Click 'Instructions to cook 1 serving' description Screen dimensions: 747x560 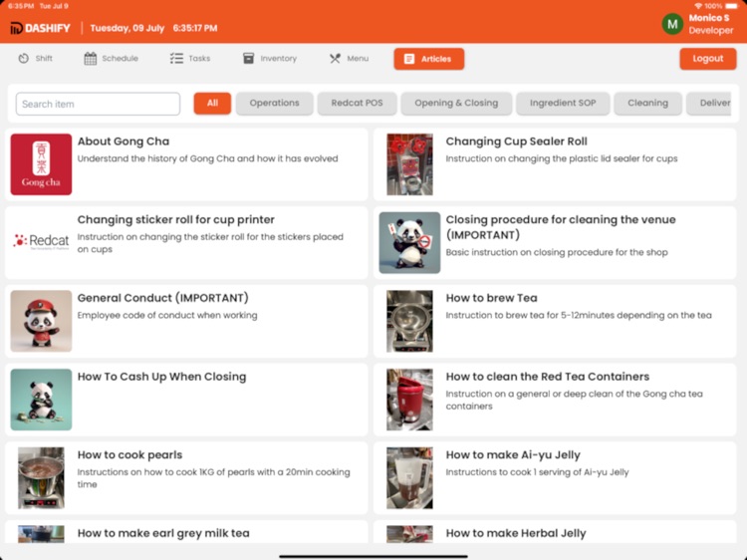pos(537,472)
